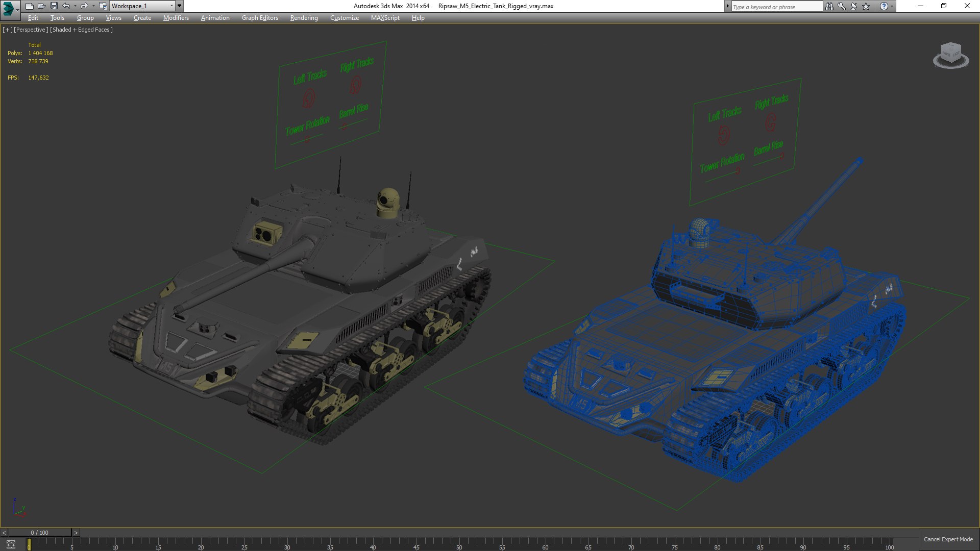Click the 0 / 100 time slider
This screenshot has height=551, width=980.
click(x=40, y=533)
